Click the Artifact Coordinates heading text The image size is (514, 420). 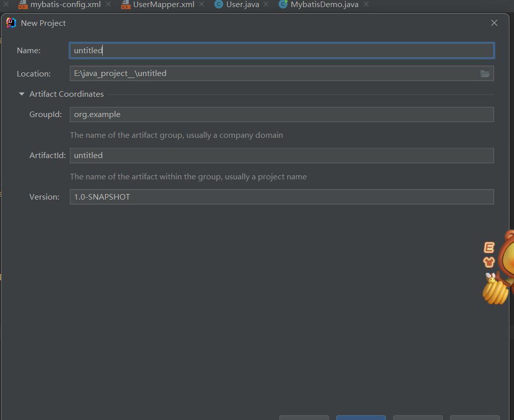pos(66,94)
